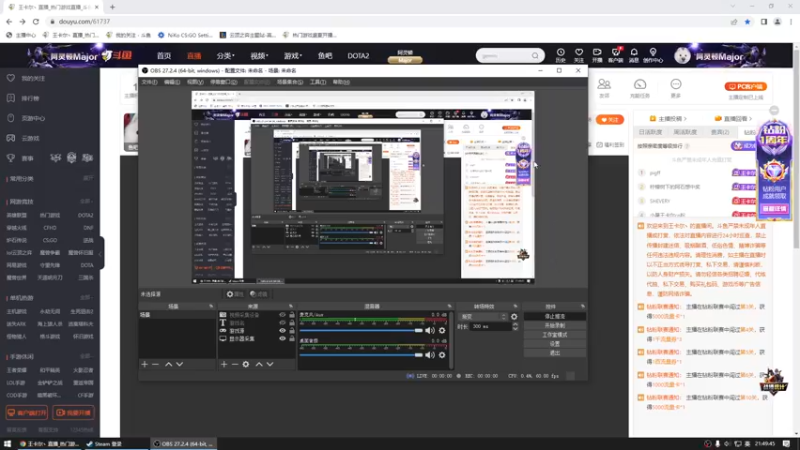The width and height of the screenshot is (800, 450).
Task: Toggle lock on 视频采集设备 source
Action: [x=292, y=315]
